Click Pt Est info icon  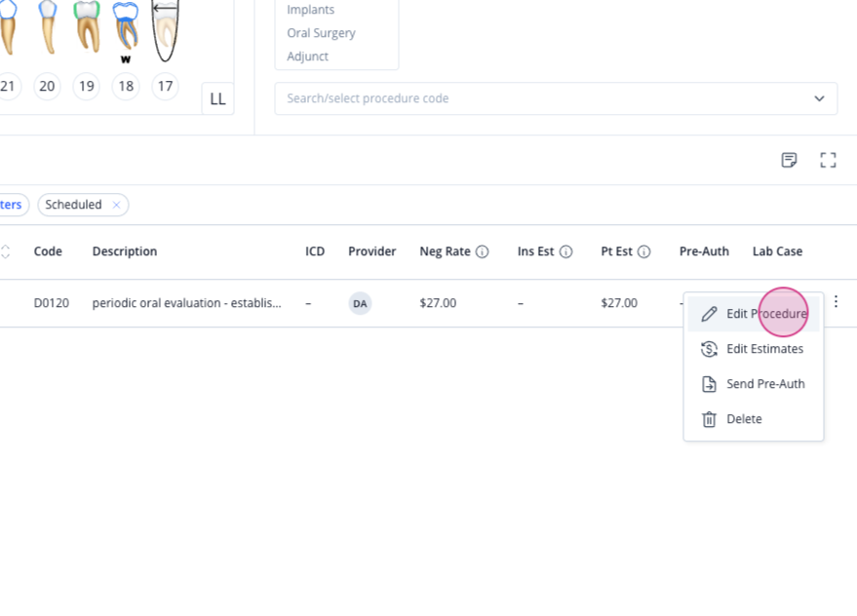tap(644, 252)
